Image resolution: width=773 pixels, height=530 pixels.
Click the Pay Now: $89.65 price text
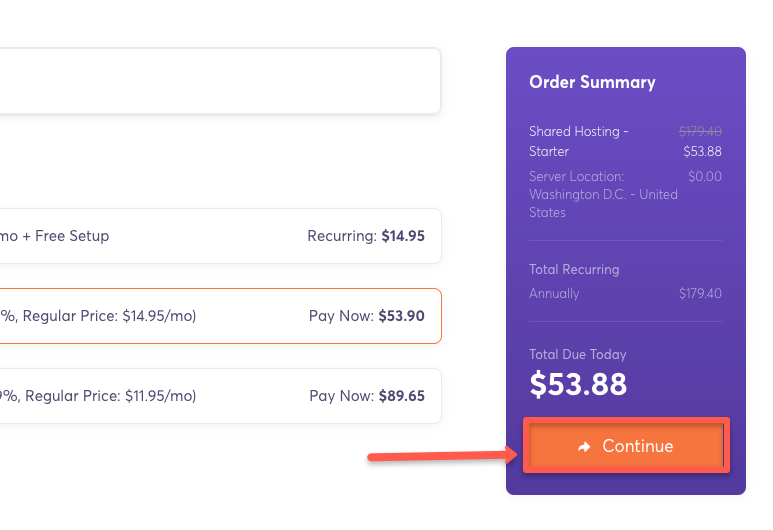pos(367,396)
